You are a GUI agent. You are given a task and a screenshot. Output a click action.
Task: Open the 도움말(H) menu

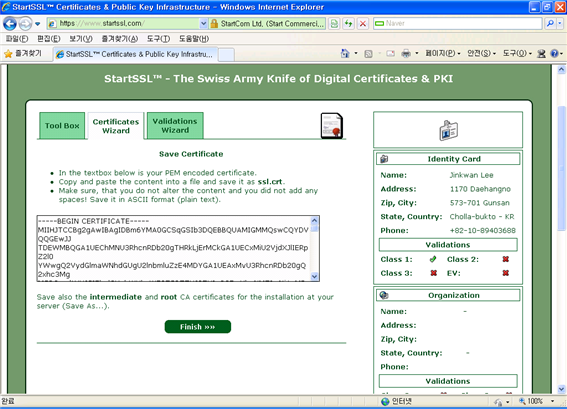194,39
